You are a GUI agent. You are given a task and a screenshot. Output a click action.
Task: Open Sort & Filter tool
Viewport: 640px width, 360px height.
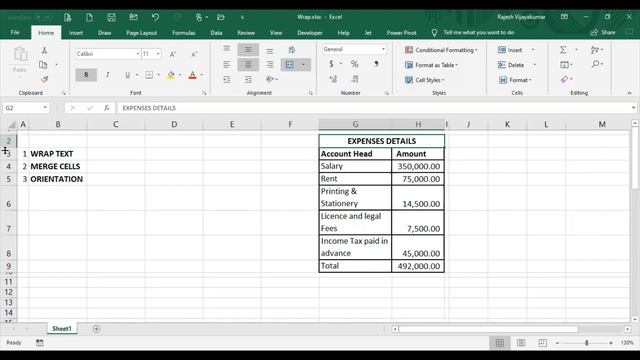595,50
